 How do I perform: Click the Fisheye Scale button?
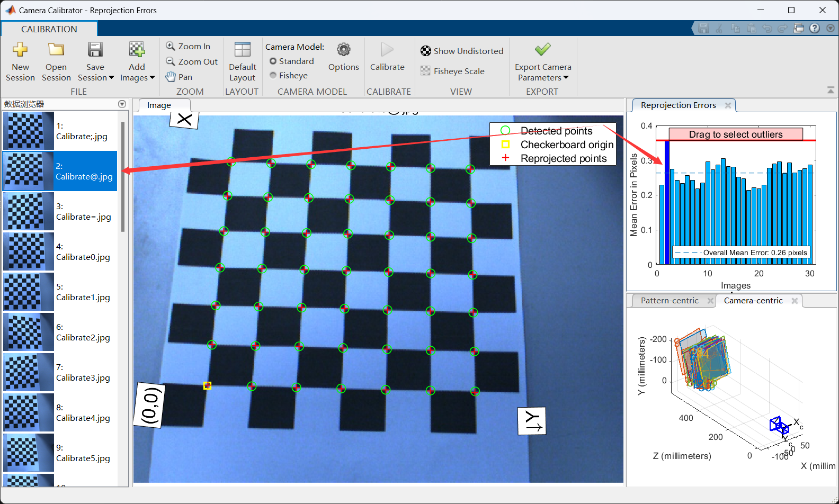pyautogui.click(x=453, y=71)
